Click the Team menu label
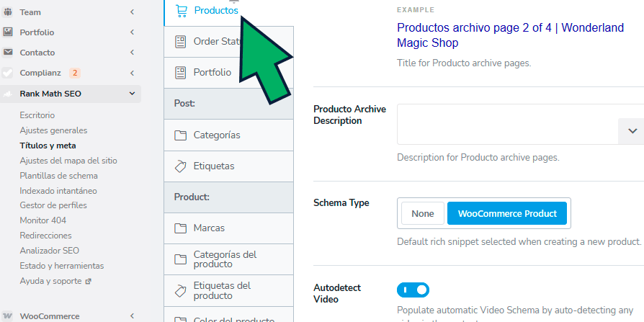 (30, 12)
